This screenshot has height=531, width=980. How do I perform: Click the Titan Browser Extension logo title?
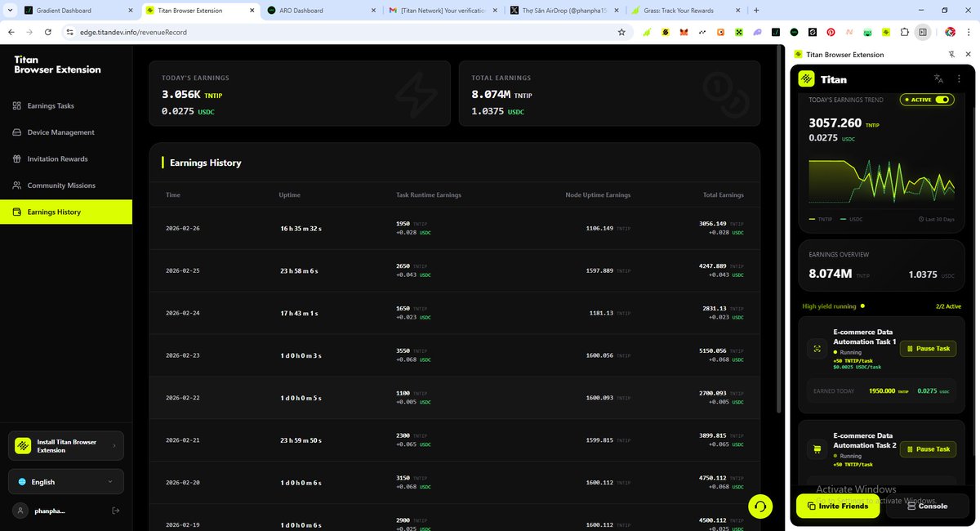point(57,65)
